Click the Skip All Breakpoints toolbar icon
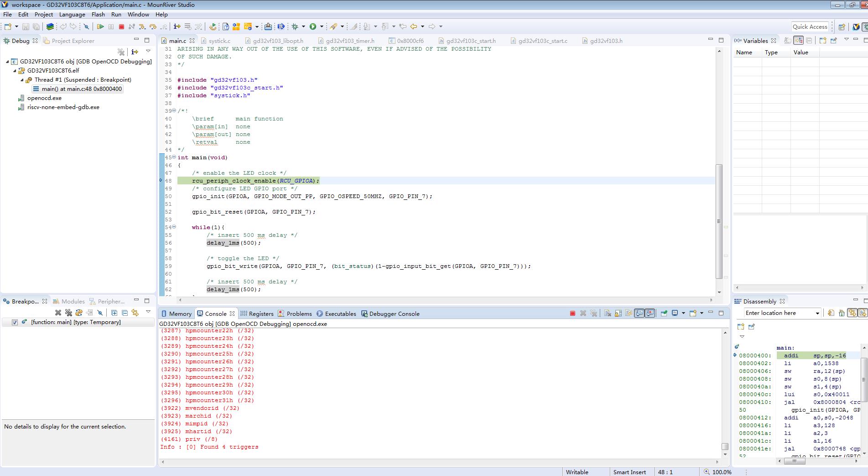 coord(86,26)
